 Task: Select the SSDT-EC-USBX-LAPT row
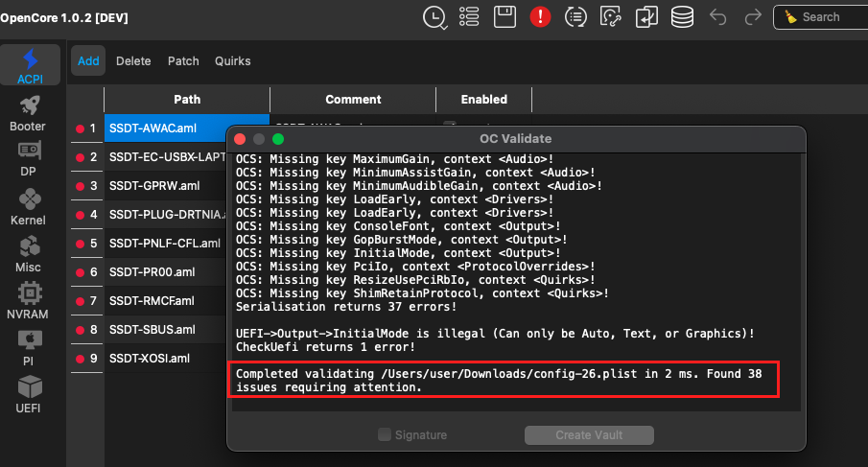166,157
